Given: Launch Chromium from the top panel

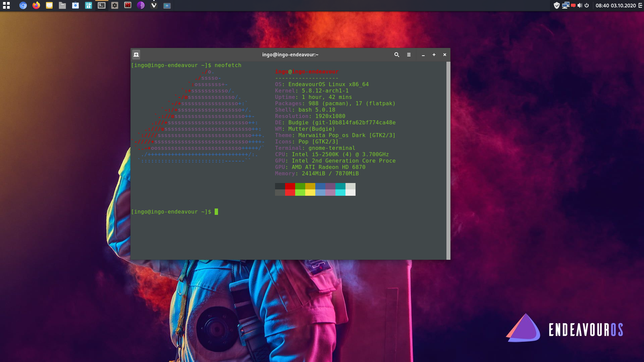Looking at the screenshot, I should [23, 5].
